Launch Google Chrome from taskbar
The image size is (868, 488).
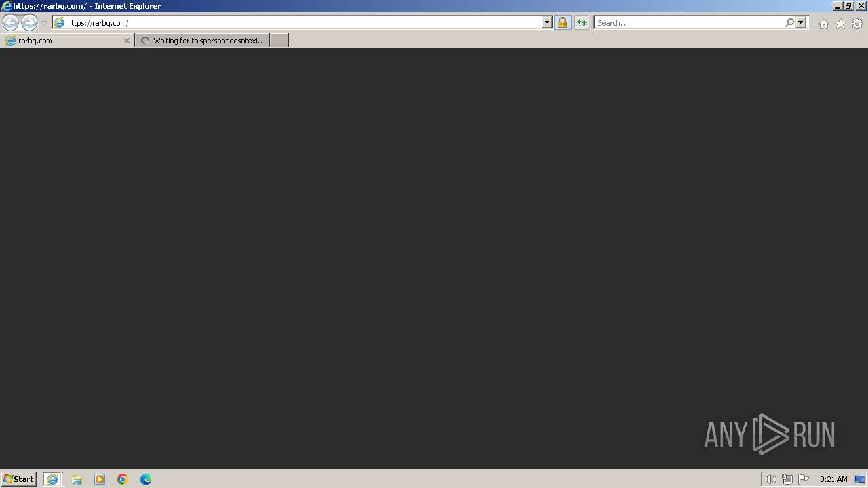123,479
